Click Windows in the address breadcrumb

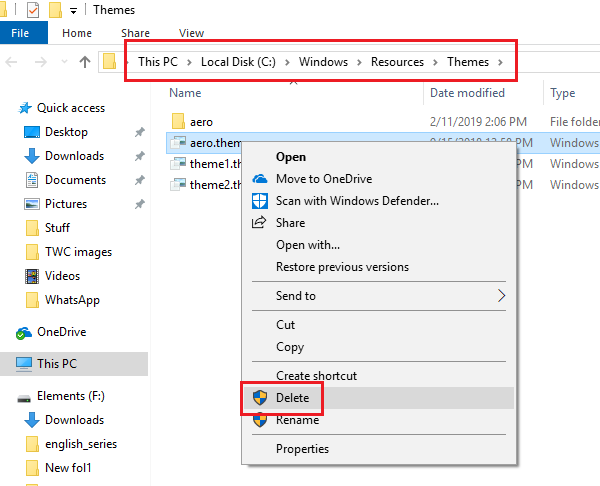pos(323,62)
